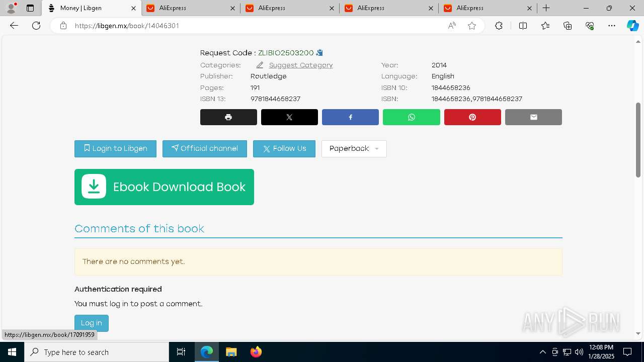
Task: Select the ISBN 13 value 9781844658237
Action: [x=275, y=99]
